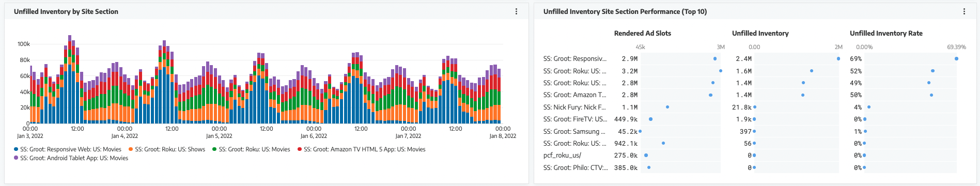
Task: Click the 2.9M rendered ad slots value
Action: [x=630, y=59]
